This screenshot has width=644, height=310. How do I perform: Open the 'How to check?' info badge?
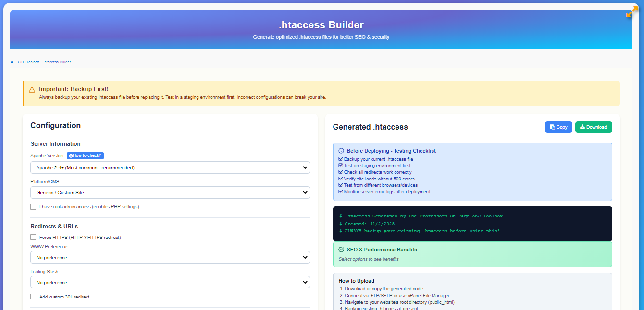point(85,155)
